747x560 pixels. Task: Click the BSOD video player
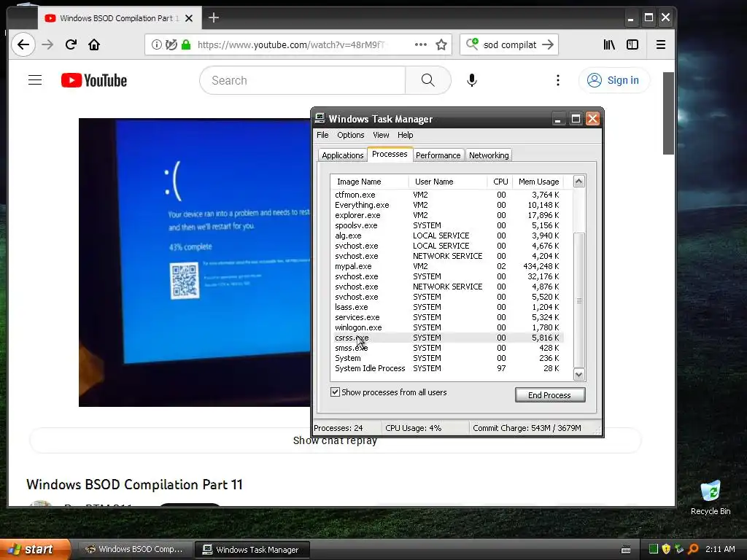coord(195,262)
